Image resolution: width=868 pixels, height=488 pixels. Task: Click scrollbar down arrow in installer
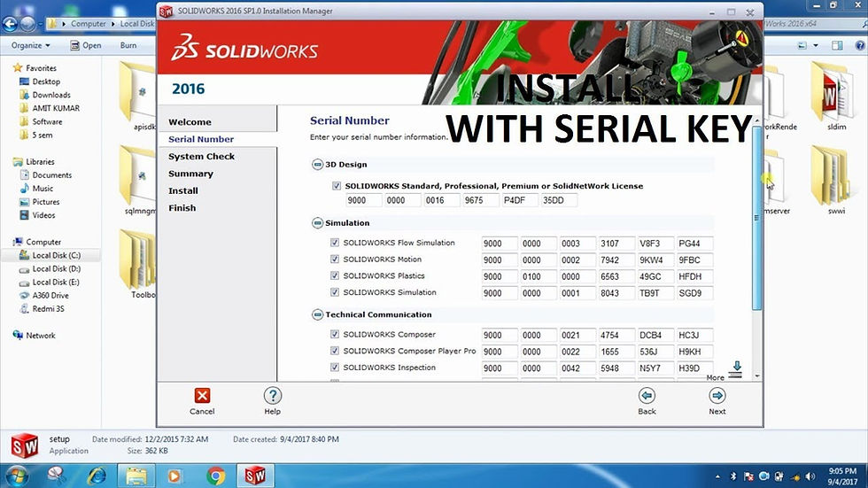point(756,376)
